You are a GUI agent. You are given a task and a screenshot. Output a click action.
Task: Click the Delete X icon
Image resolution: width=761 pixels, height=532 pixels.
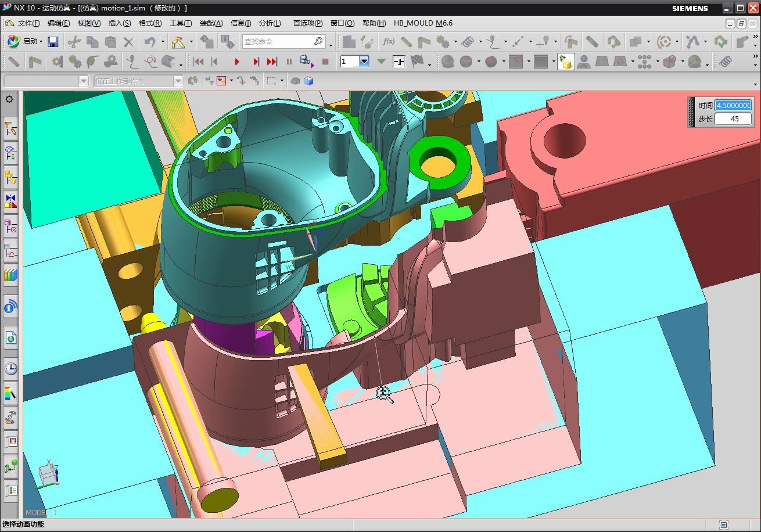128,41
